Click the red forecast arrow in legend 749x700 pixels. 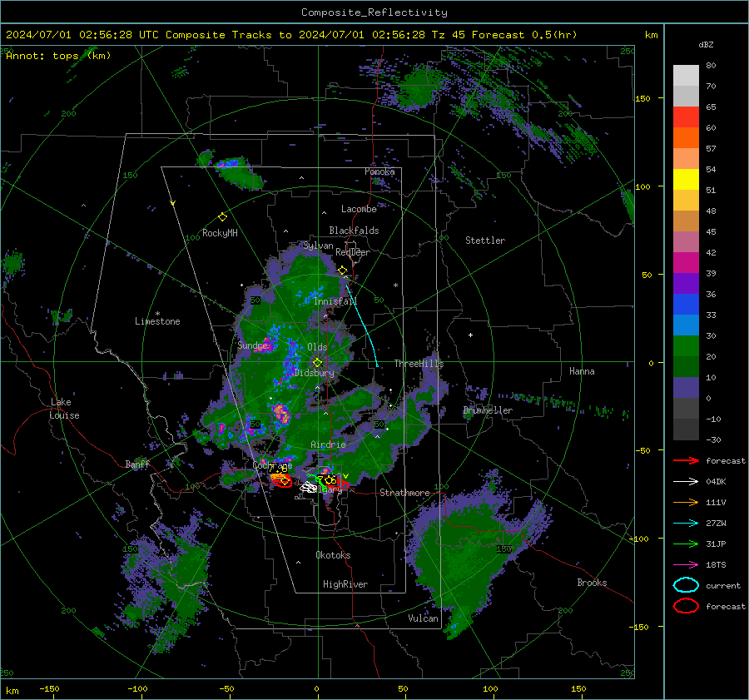[686, 460]
